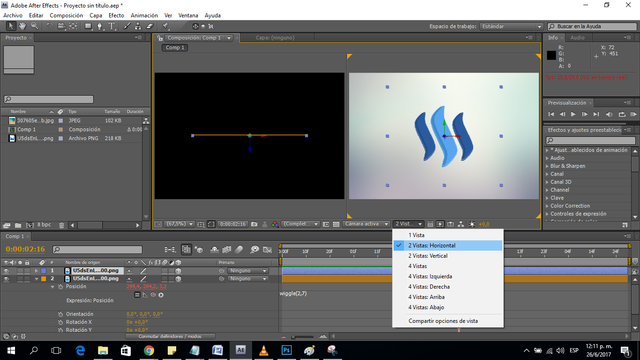Select the Type text tool
Screen dimensions: 640x360
click(111, 26)
